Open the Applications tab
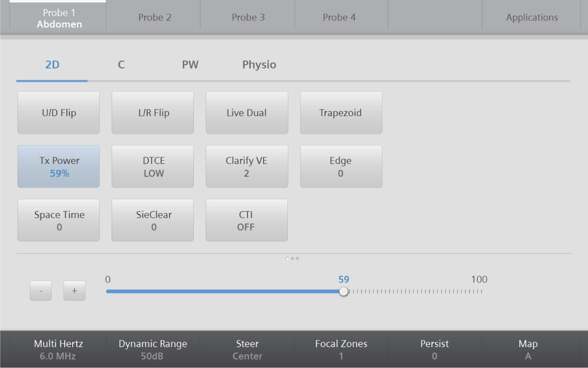 [x=532, y=17]
